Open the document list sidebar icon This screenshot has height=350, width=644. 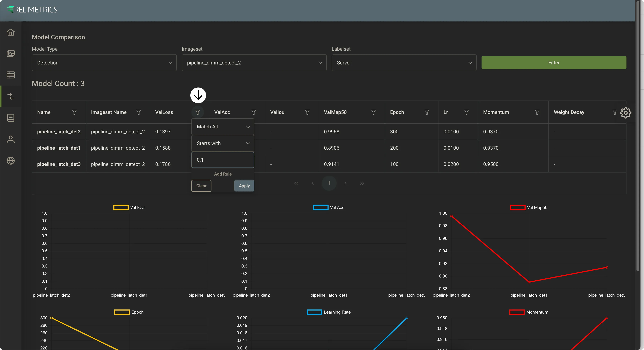(11, 118)
